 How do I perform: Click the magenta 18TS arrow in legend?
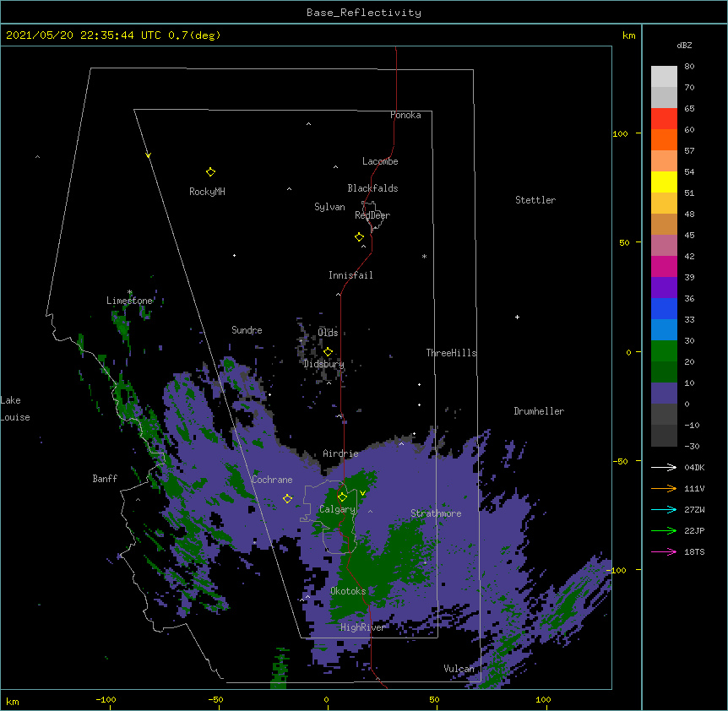click(x=664, y=551)
